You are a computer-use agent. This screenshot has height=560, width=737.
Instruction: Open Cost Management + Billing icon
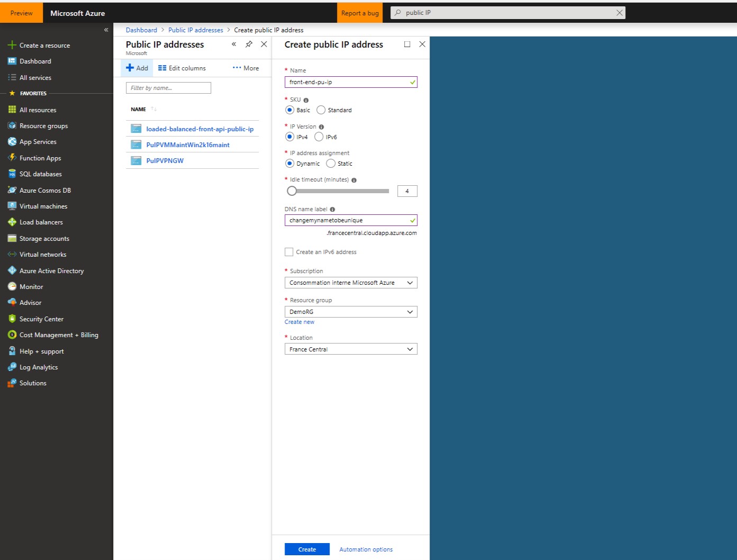pyautogui.click(x=12, y=335)
